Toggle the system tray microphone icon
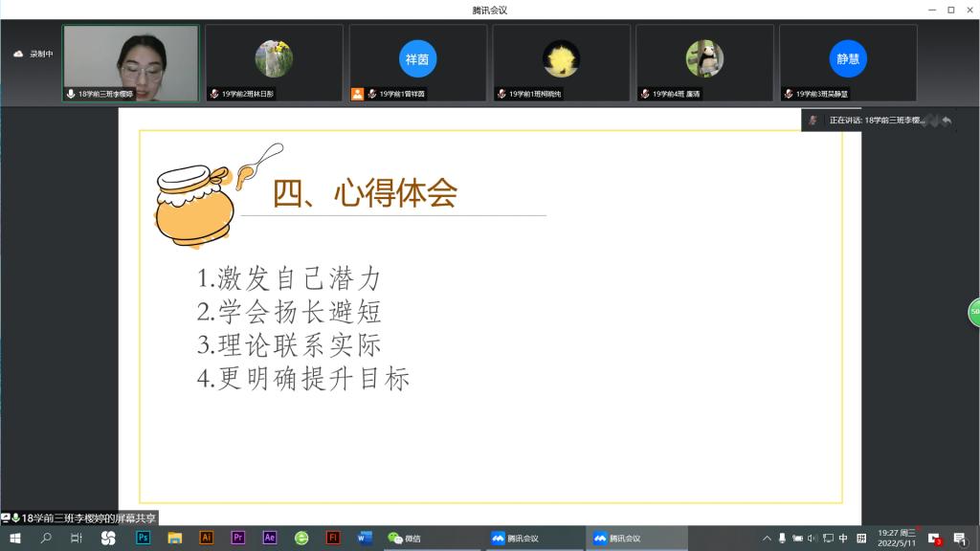Image resolution: width=980 pixels, height=551 pixels. click(x=782, y=538)
